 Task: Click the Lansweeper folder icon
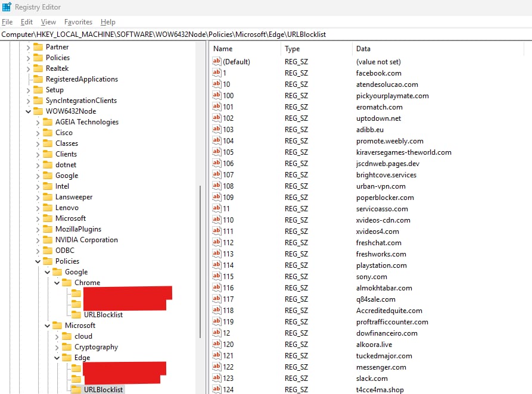pyautogui.click(x=48, y=197)
